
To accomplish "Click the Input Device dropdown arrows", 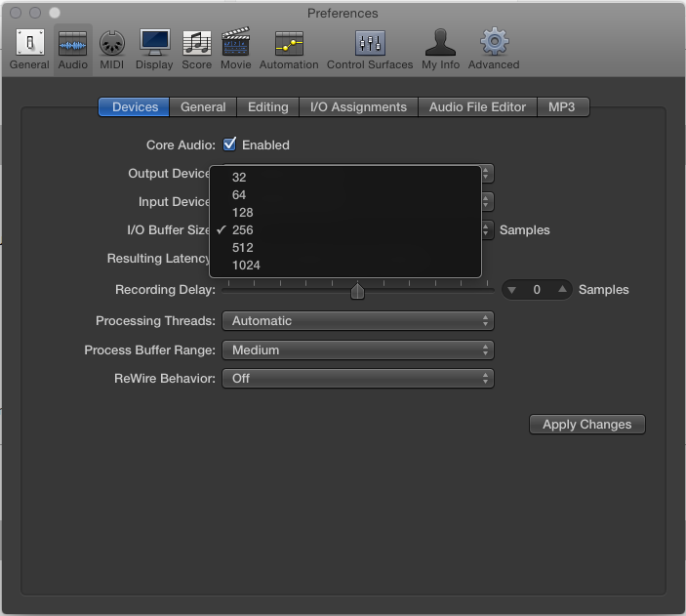I will [x=487, y=202].
